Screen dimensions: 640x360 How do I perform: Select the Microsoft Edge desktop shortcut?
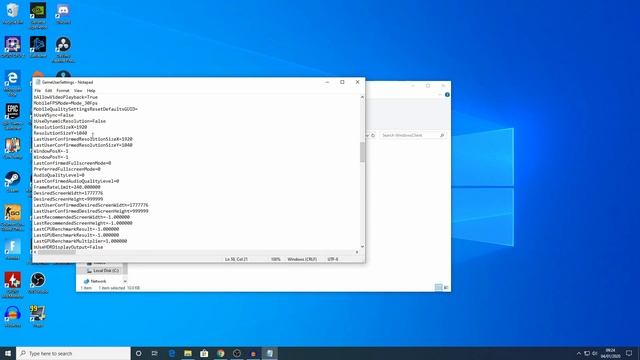(12, 84)
